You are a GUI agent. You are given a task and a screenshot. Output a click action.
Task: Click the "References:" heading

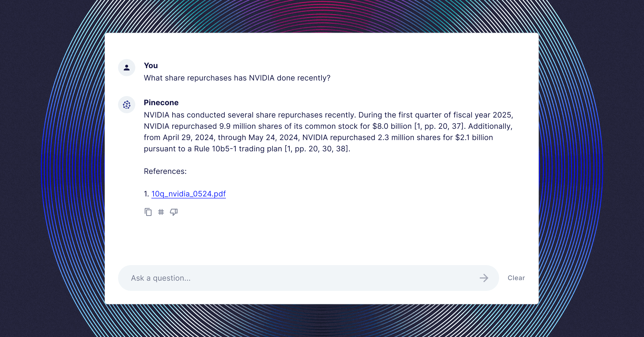pyautogui.click(x=165, y=171)
